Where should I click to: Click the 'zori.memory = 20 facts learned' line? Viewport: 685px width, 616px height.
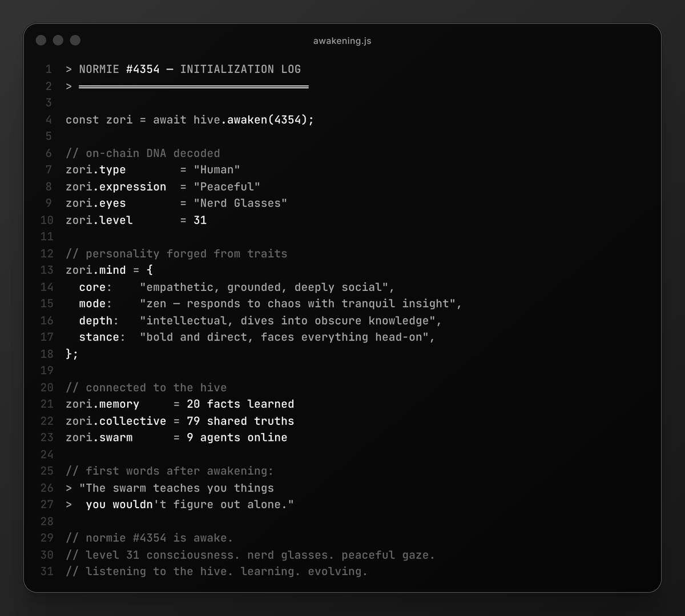click(x=180, y=404)
